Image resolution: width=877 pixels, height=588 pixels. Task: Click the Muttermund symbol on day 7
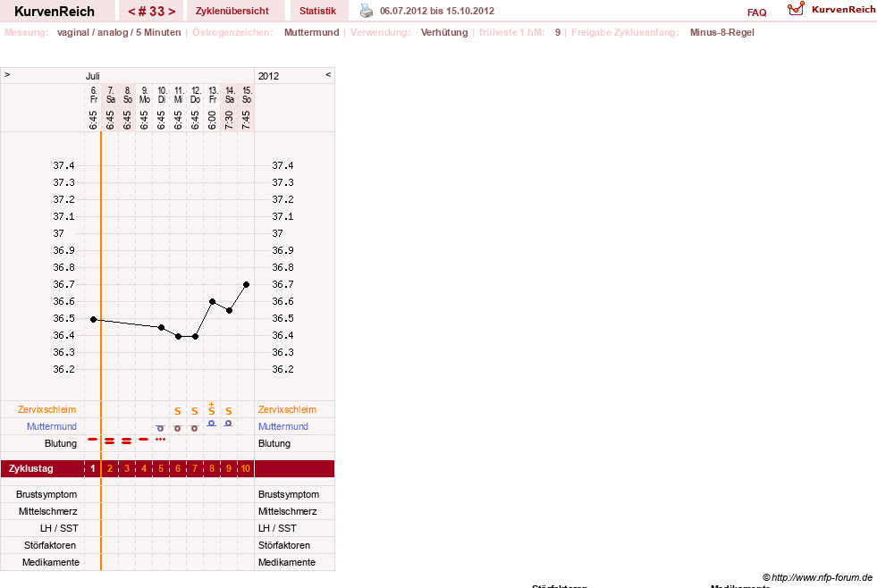[x=195, y=428]
